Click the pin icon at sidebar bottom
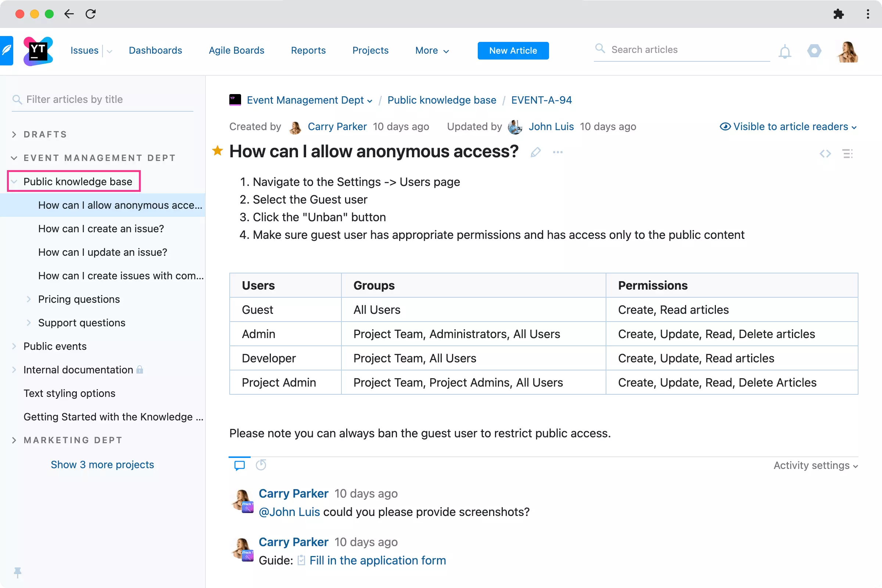The image size is (882, 588). pyautogui.click(x=18, y=572)
